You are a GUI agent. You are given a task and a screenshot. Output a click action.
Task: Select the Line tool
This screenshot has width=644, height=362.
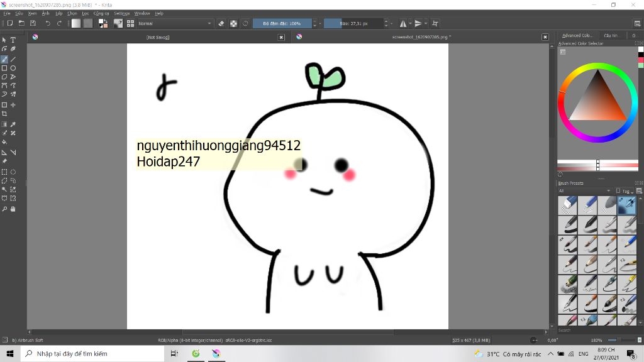click(x=13, y=60)
